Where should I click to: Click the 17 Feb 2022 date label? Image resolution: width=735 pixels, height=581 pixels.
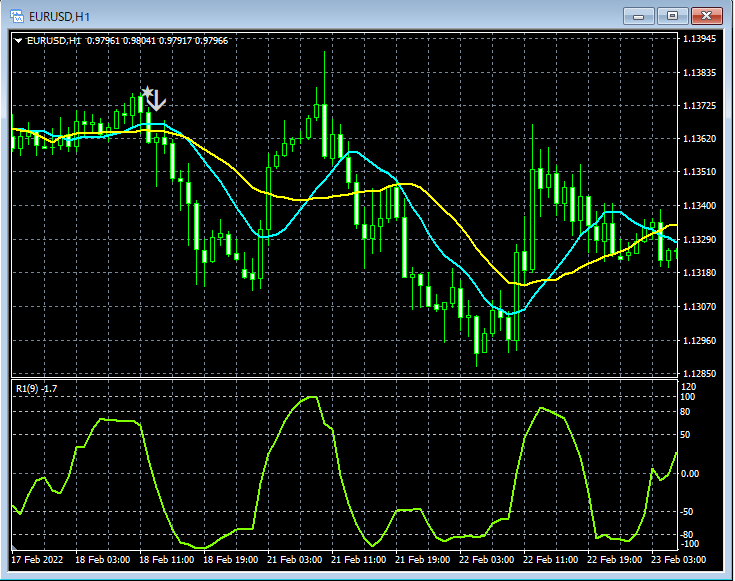[37, 559]
